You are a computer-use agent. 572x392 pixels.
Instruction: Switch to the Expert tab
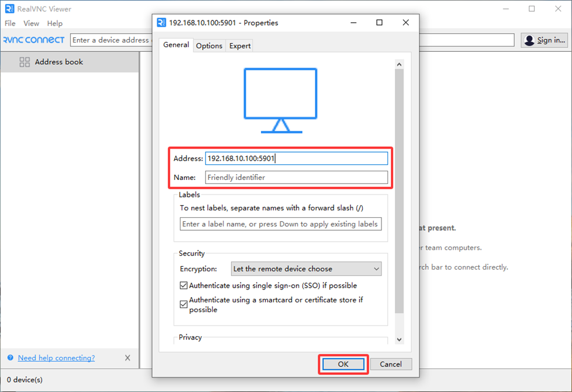240,45
